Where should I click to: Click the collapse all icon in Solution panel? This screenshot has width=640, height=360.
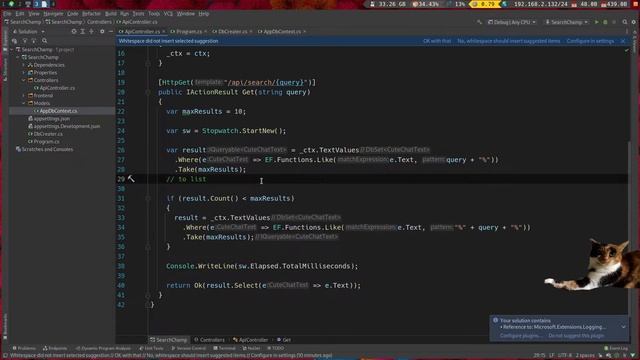(x=91, y=31)
